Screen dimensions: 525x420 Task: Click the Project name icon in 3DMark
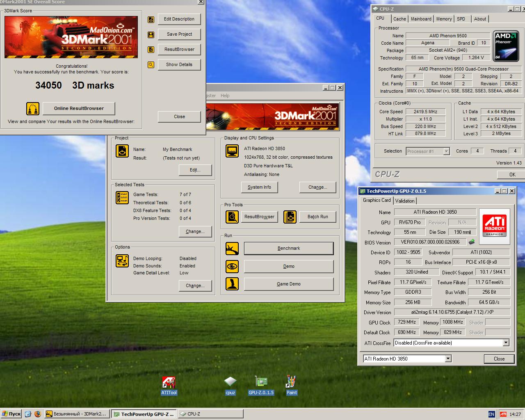point(122,151)
